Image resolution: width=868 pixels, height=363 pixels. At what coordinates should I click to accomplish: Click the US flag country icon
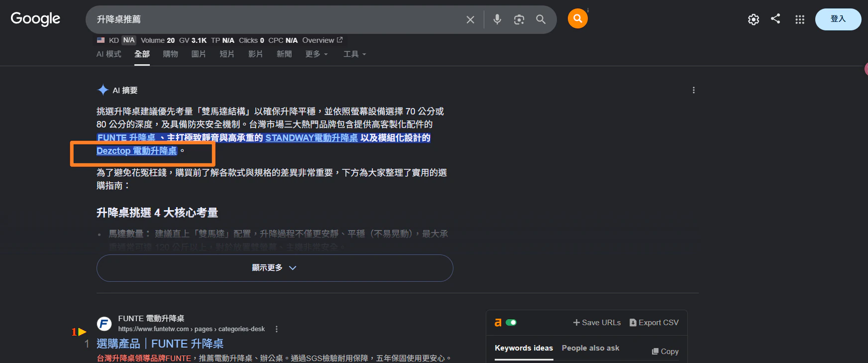point(101,40)
